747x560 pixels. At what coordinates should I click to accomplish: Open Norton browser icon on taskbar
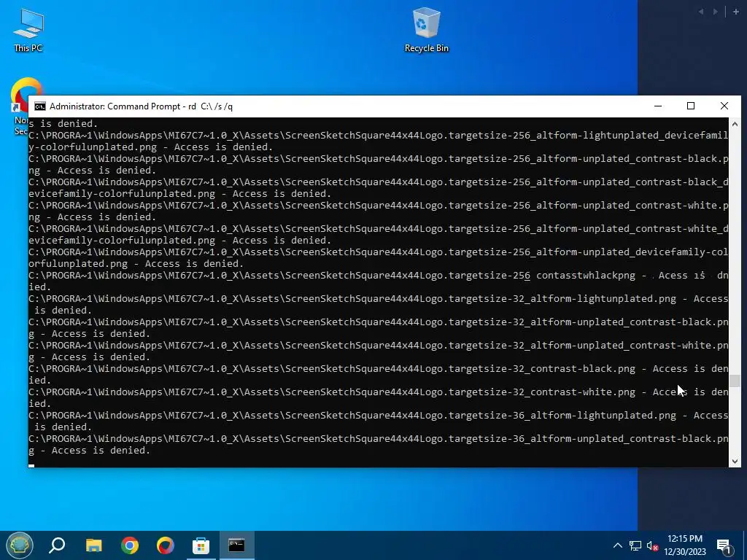coord(166,545)
